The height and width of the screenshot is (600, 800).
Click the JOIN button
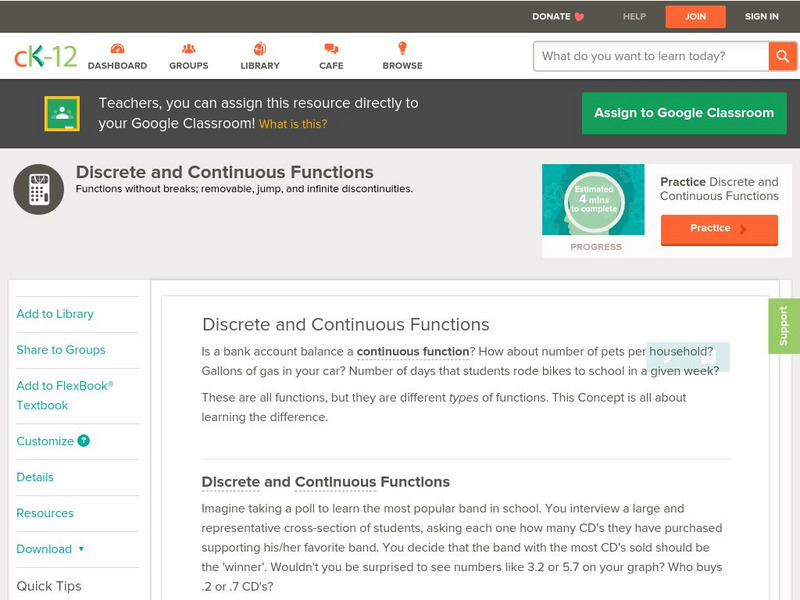(x=695, y=17)
